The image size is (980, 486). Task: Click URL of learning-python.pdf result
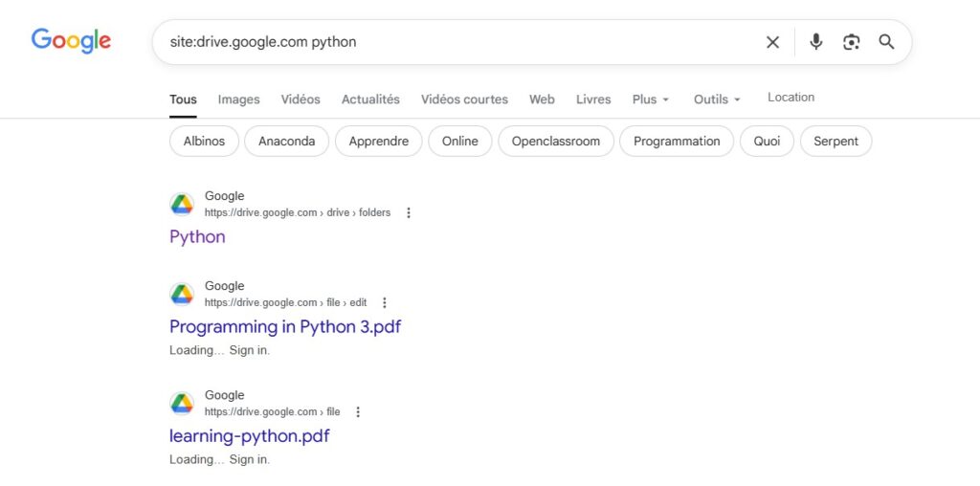tap(273, 412)
